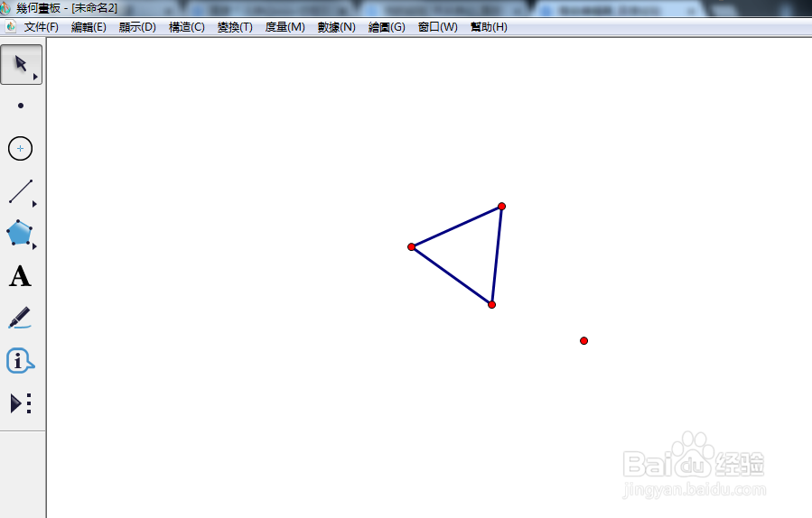This screenshot has width=812, height=518.
Task: Open the Custom Tools button
Action: tap(21, 403)
